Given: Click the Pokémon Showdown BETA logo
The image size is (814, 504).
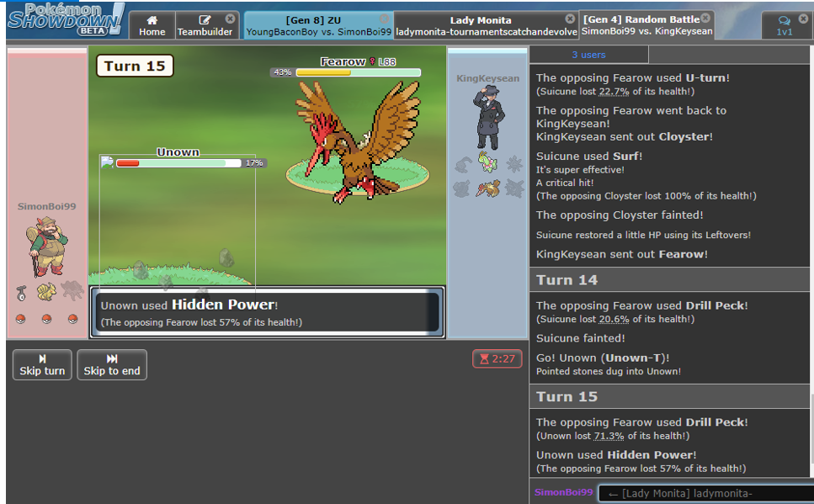Looking at the screenshot, I should [x=66, y=19].
